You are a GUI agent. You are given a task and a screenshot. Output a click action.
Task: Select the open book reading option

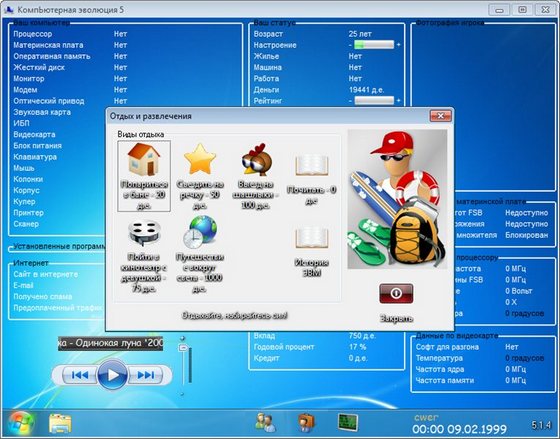(x=311, y=165)
